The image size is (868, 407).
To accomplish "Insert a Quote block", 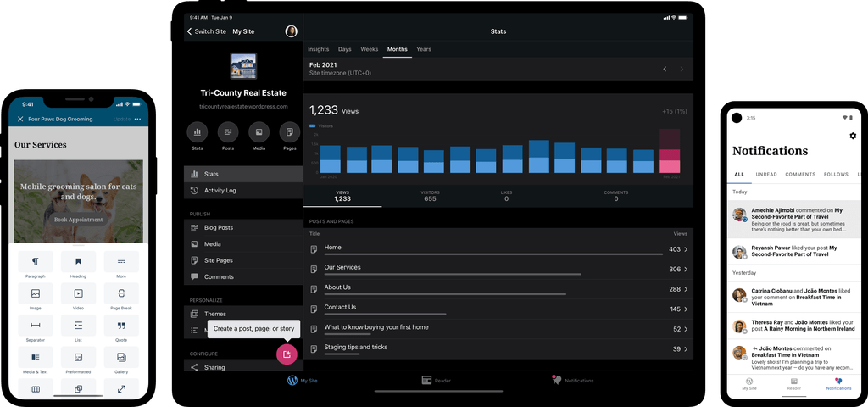I will (121, 325).
